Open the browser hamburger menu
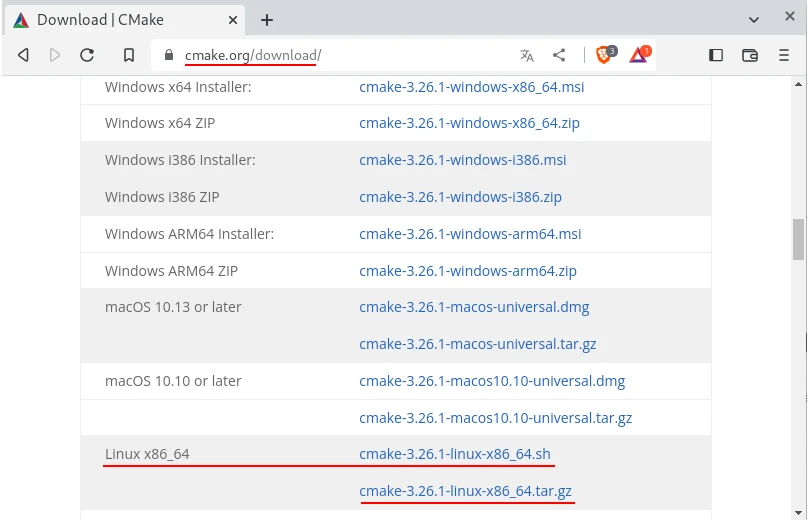Screen dimensions: 812x528 784,55
